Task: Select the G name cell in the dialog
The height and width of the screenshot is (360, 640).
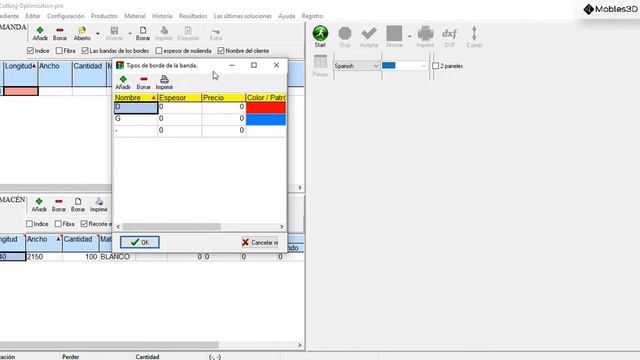Action: click(136, 118)
